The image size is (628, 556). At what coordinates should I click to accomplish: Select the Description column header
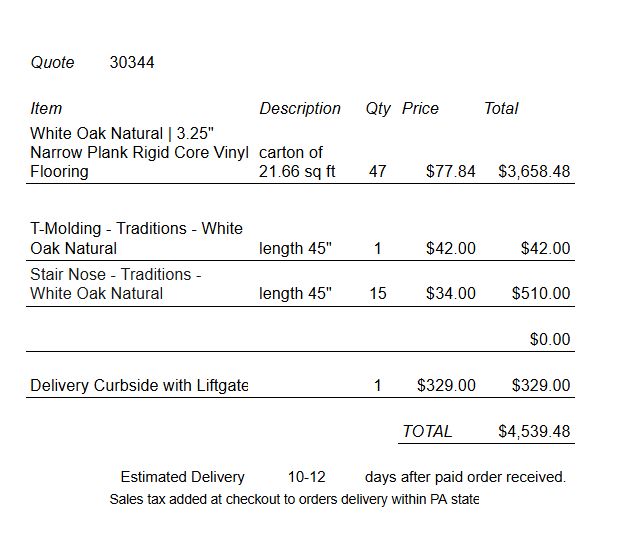(x=300, y=109)
